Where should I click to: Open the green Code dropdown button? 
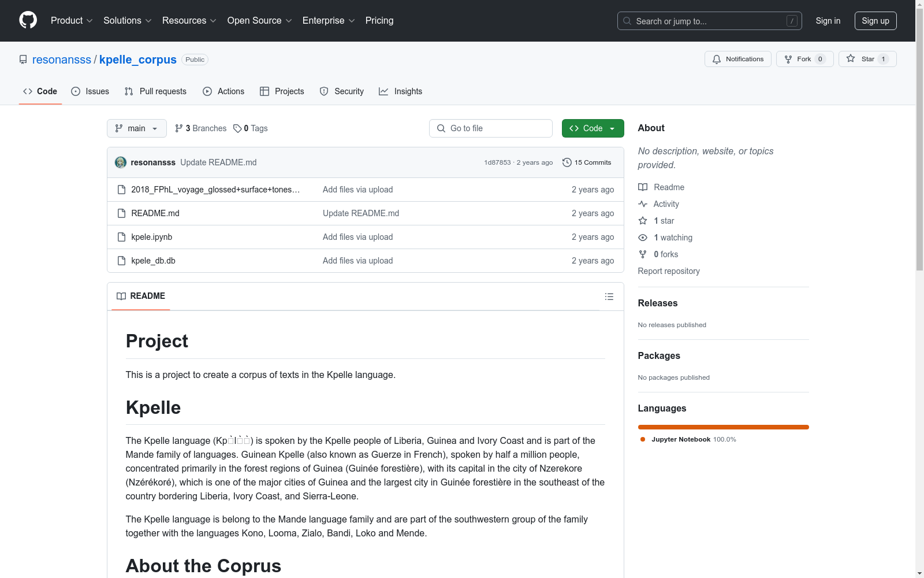tap(593, 128)
